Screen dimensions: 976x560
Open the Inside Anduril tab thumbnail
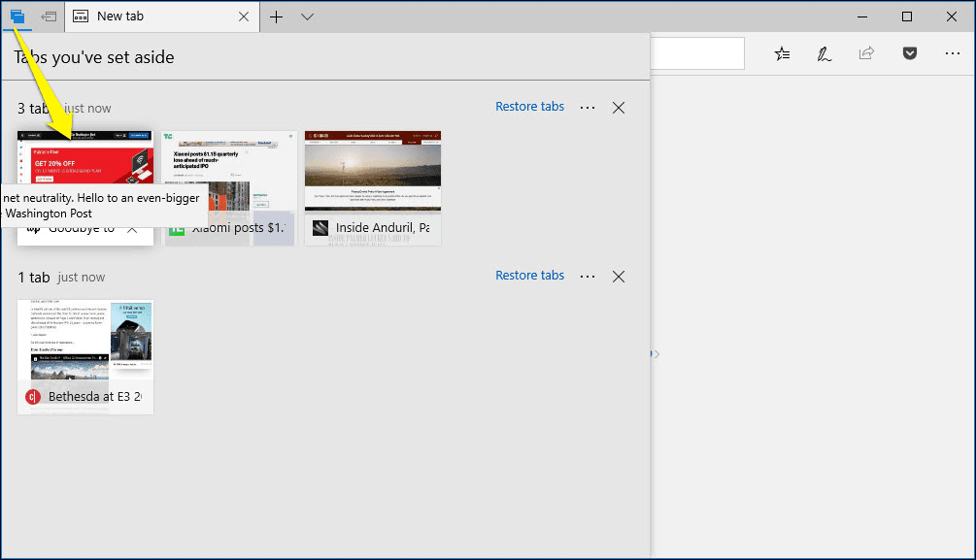(373, 188)
